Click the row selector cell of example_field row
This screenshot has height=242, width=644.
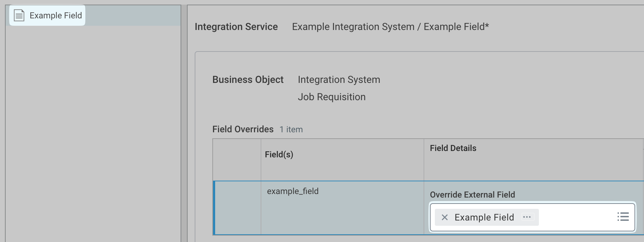[237, 208]
